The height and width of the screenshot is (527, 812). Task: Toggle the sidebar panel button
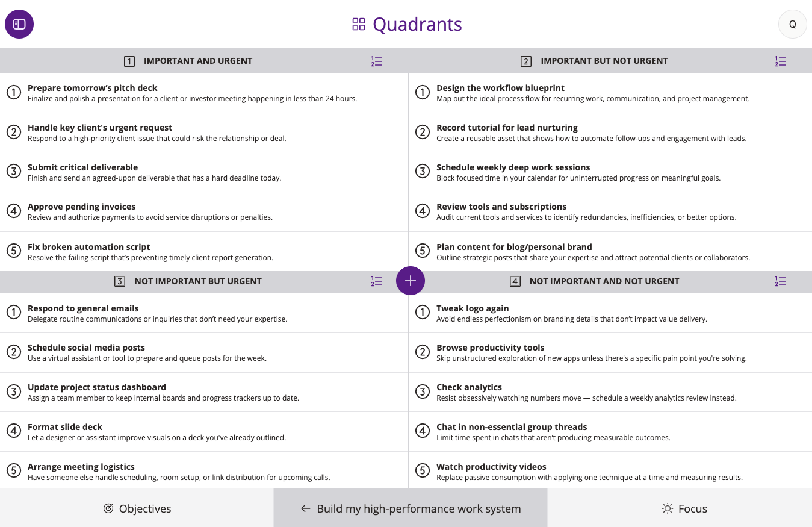[19, 24]
